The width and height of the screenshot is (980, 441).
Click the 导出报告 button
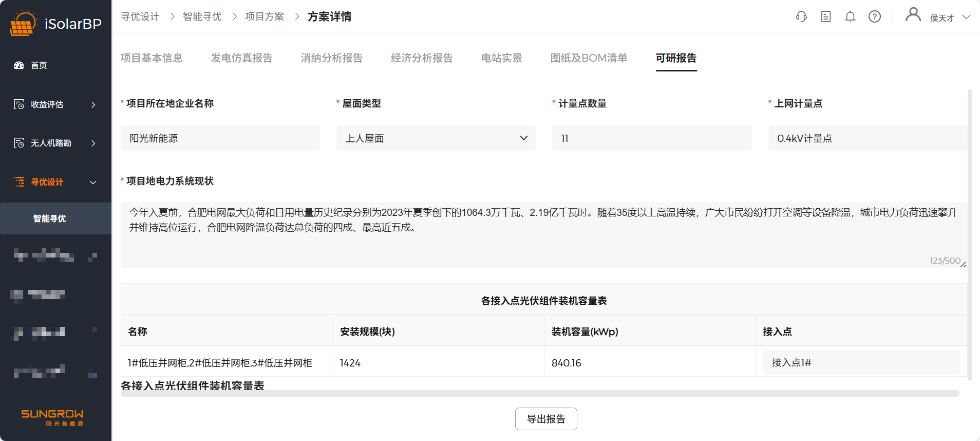click(x=546, y=419)
